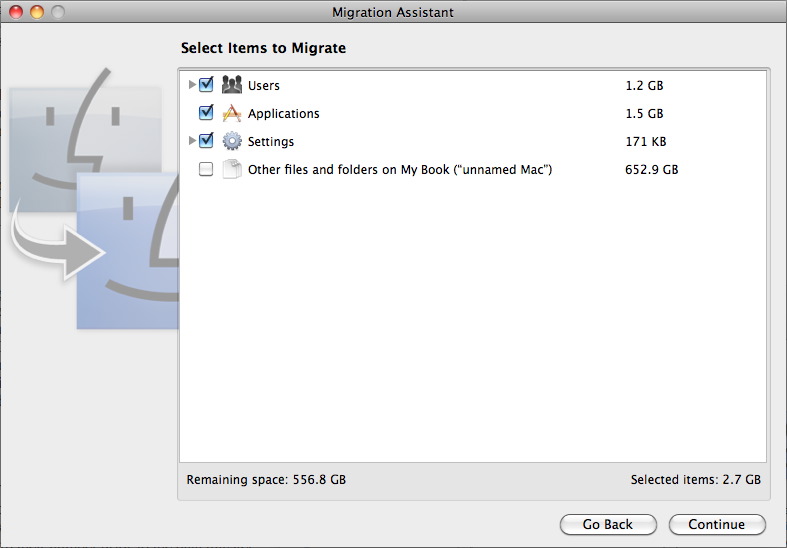Uncheck the Users checkbox
Image resolution: width=787 pixels, height=548 pixels.
(206, 85)
